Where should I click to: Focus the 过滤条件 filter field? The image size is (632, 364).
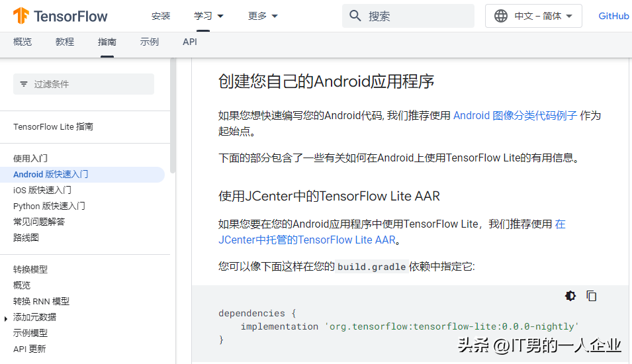(83, 84)
